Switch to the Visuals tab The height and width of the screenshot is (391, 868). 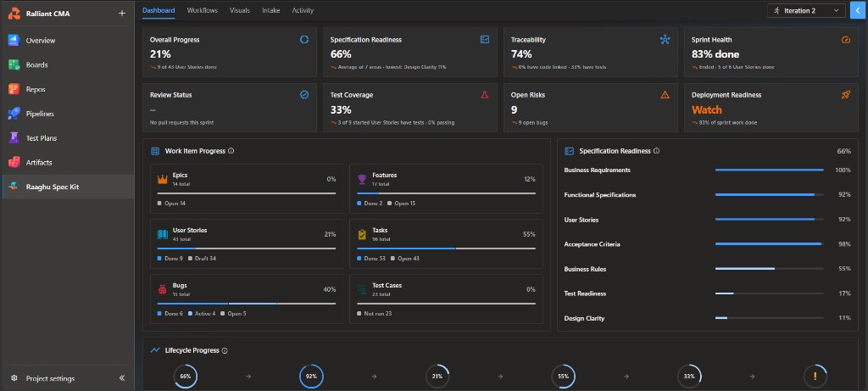(240, 10)
